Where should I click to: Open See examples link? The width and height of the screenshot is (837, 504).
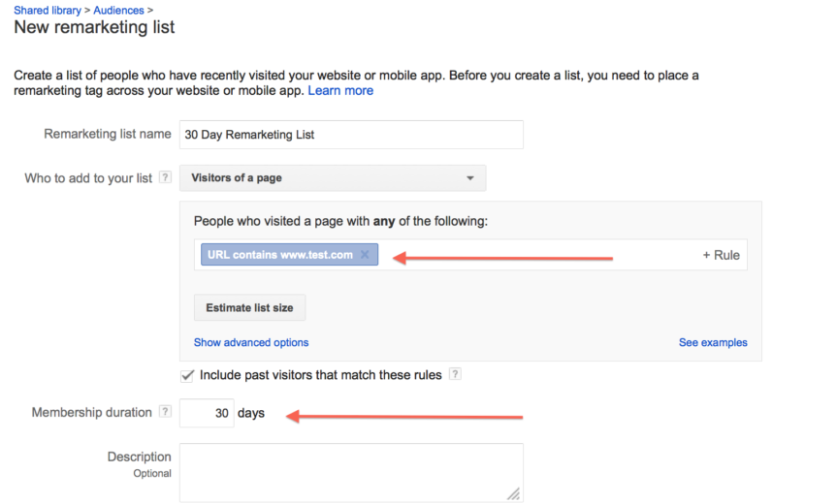[x=713, y=342]
